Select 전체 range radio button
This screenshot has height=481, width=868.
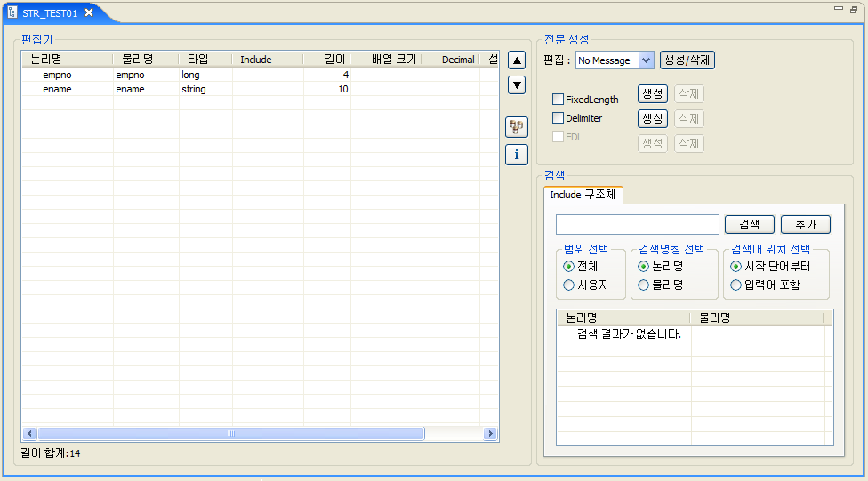pos(568,266)
